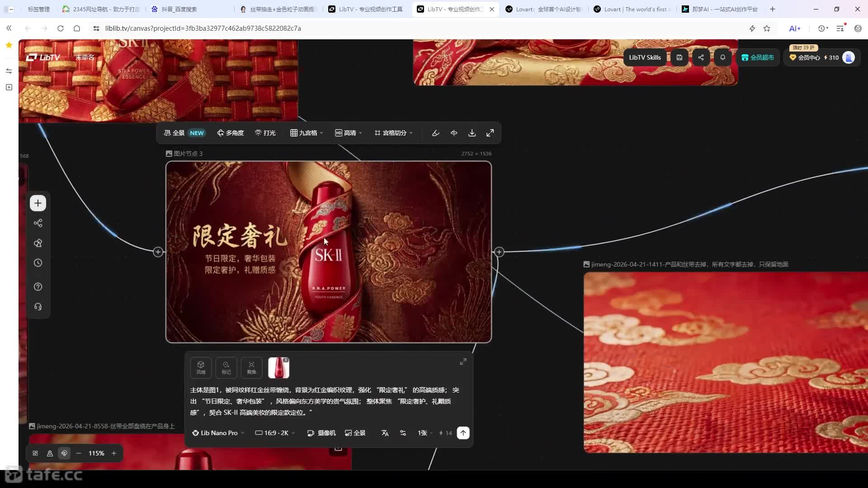Select the reference bottle thumbnail in prompt

tap(278, 368)
